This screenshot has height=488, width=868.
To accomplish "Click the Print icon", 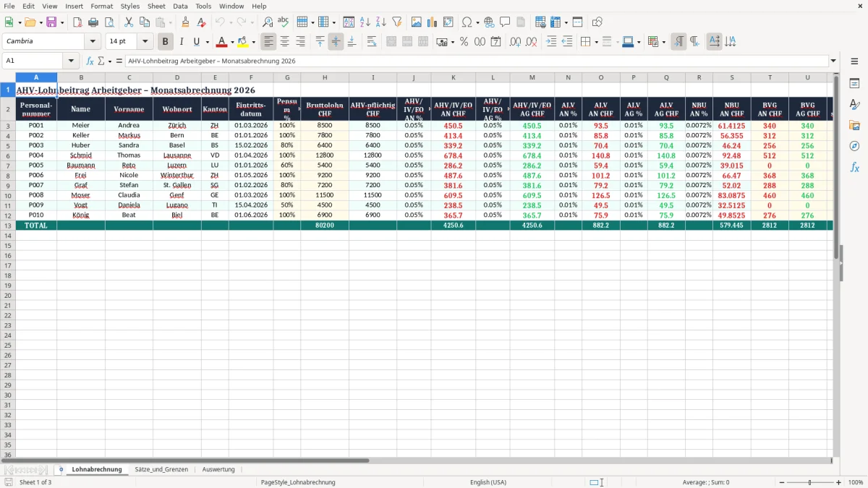I will point(93,22).
